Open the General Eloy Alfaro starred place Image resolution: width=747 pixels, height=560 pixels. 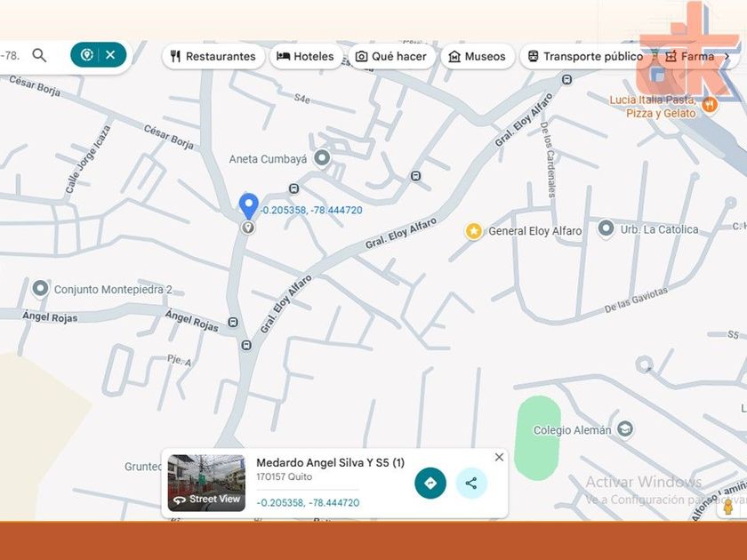coord(473,231)
